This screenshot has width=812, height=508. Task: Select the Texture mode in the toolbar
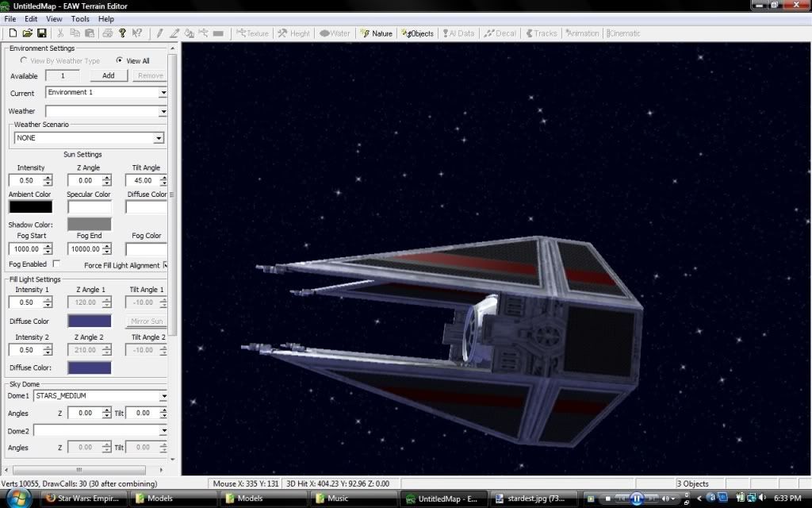(252, 33)
